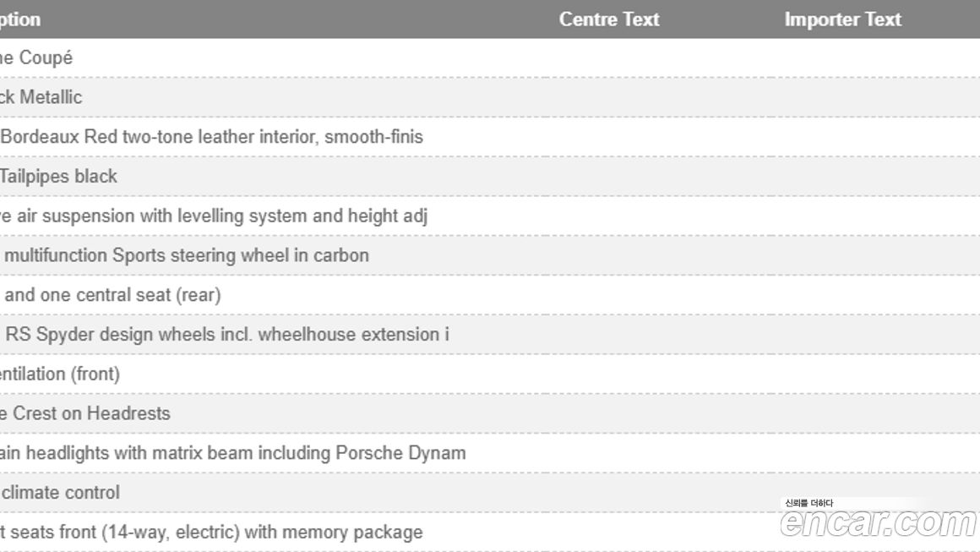Select the Crest on Headrests row
980x552 pixels.
click(85, 413)
